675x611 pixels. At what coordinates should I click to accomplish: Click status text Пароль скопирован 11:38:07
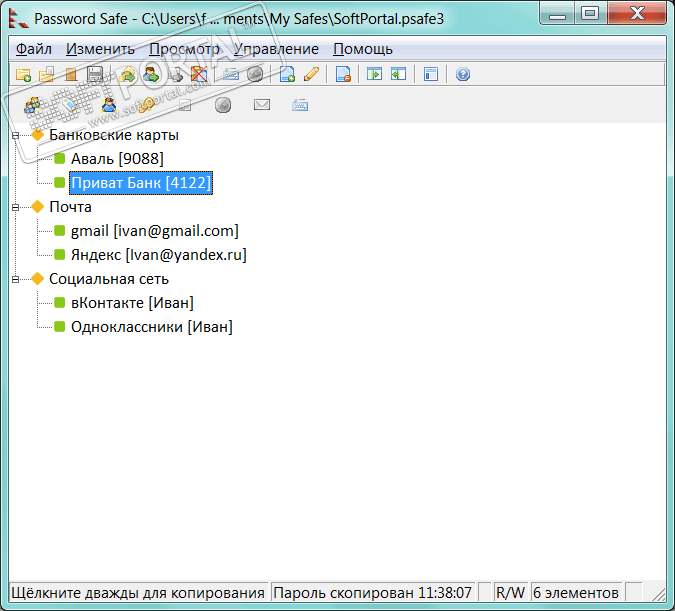[x=373, y=593]
